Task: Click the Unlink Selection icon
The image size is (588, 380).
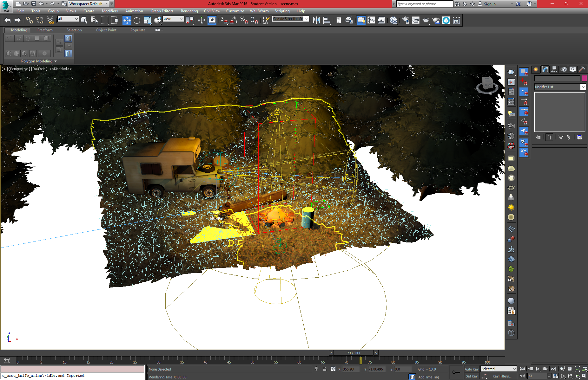Action: [x=40, y=21]
